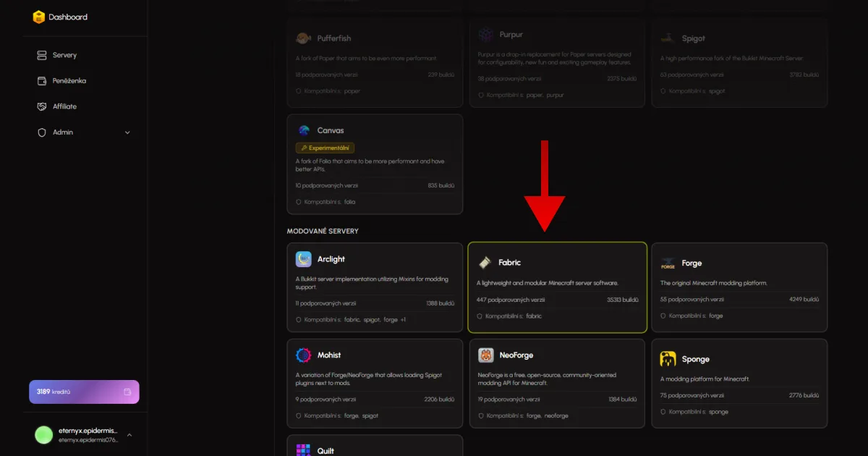The height and width of the screenshot is (456, 868).
Task: Click the Forge anvil icon
Action: [x=668, y=263]
